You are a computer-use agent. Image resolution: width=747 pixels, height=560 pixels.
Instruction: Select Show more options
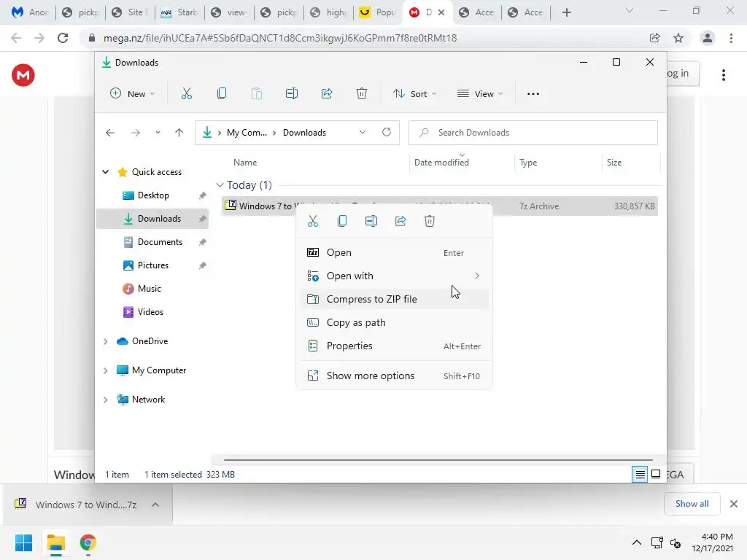click(x=395, y=376)
